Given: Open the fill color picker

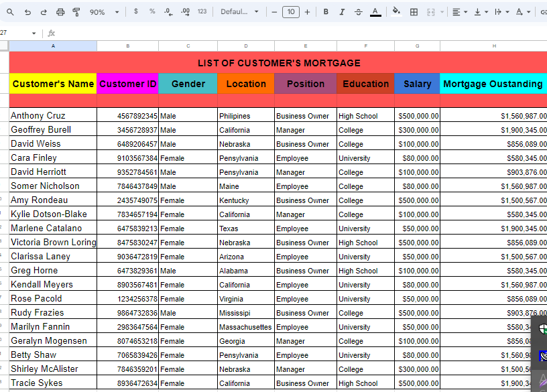Looking at the screenshot, I should [x=396, y=12].
